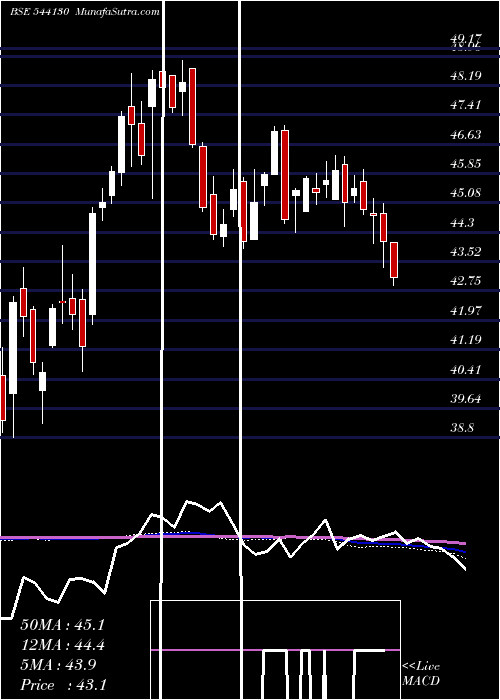
Task: Click the 42.75 price axis label
Action: (x=466, y=281)
